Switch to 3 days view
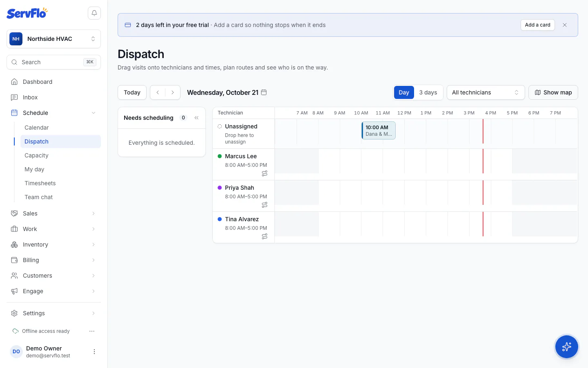 click(428, 92)
